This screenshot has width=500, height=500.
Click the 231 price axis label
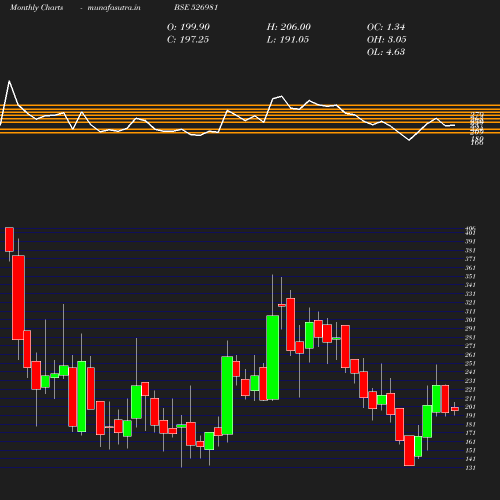[470, 381]
